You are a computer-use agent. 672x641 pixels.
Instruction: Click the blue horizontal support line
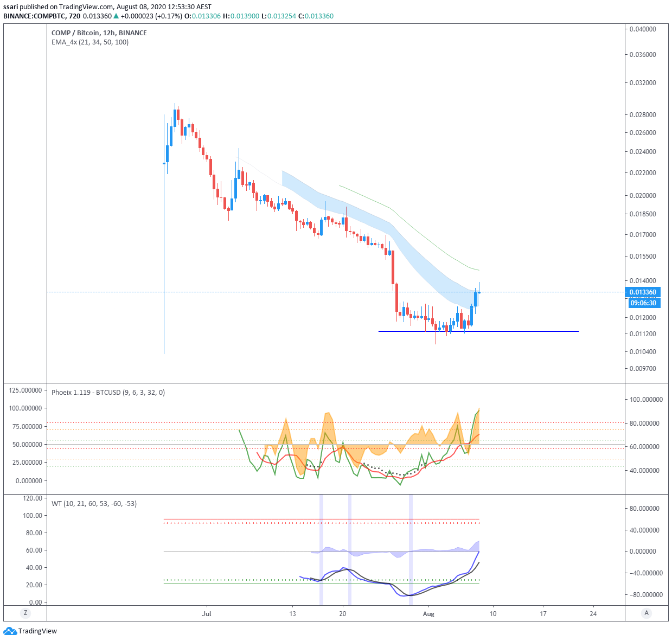478,331
